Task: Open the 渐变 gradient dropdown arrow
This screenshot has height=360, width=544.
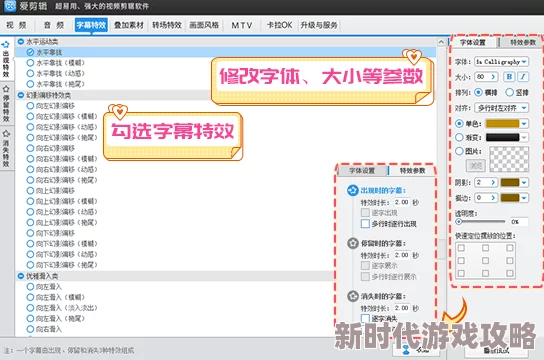Action: click(524, 137)
